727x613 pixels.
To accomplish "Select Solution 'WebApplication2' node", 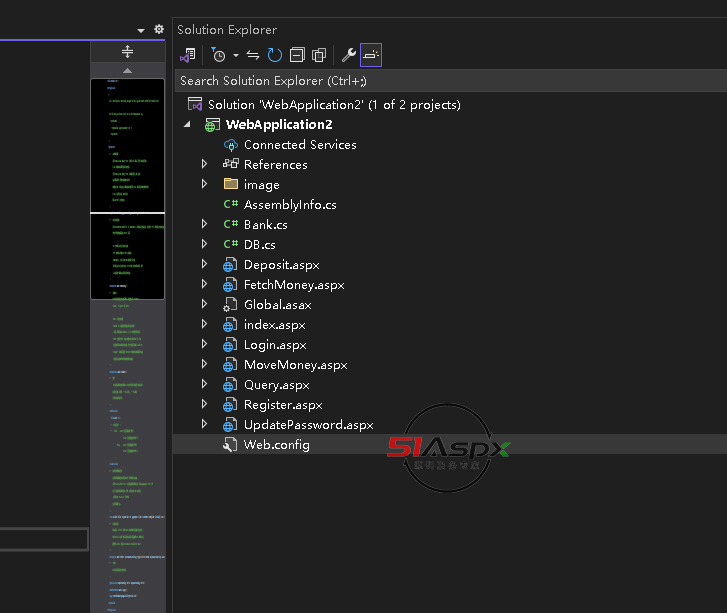I will [334, 105].
